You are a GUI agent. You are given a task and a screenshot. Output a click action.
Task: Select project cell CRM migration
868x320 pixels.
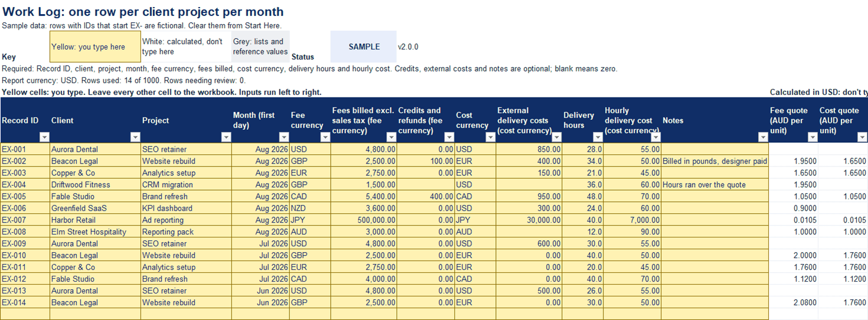click(x=186, y=185)
